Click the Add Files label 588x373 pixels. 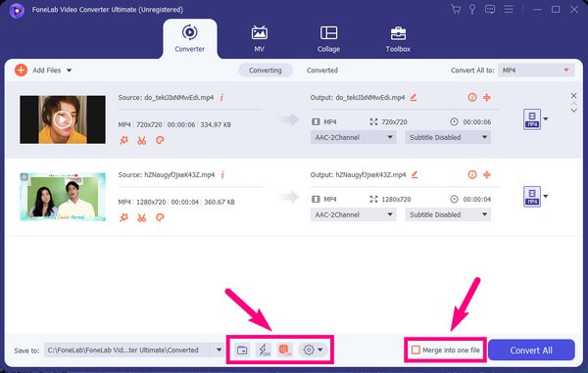click(x=46, y=70)
